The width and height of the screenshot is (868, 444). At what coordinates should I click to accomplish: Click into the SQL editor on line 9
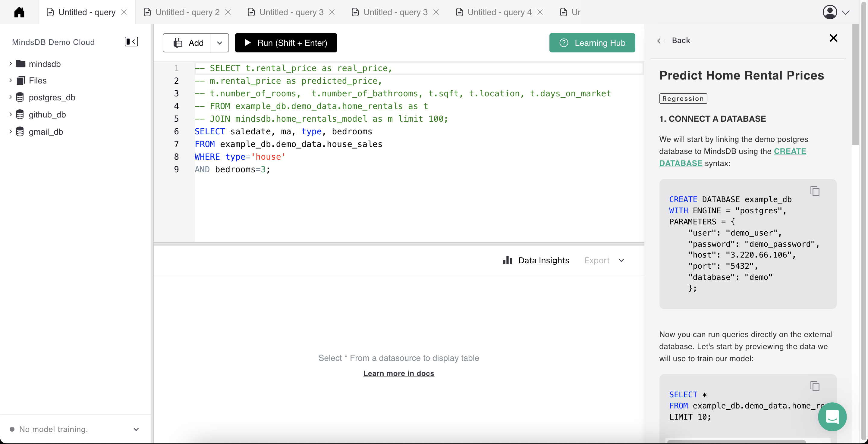(x=419, y=170)
